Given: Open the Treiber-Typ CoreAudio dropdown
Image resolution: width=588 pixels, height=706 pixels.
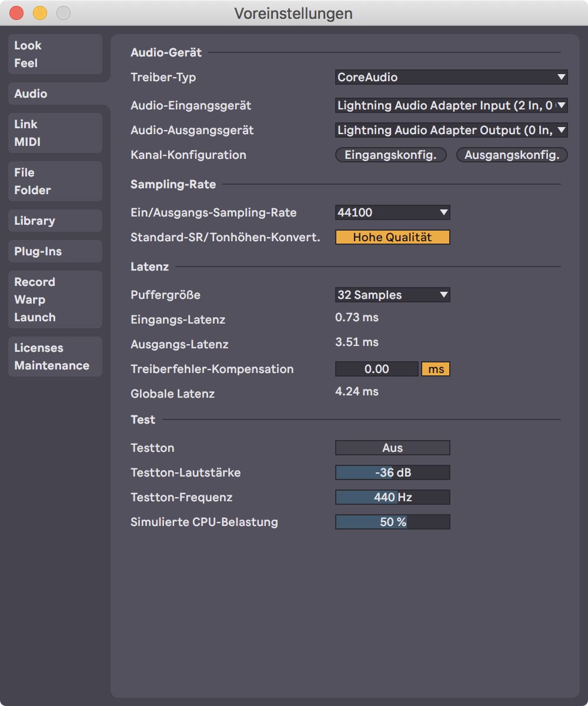Looking at the screenshot, I should 451,77.
